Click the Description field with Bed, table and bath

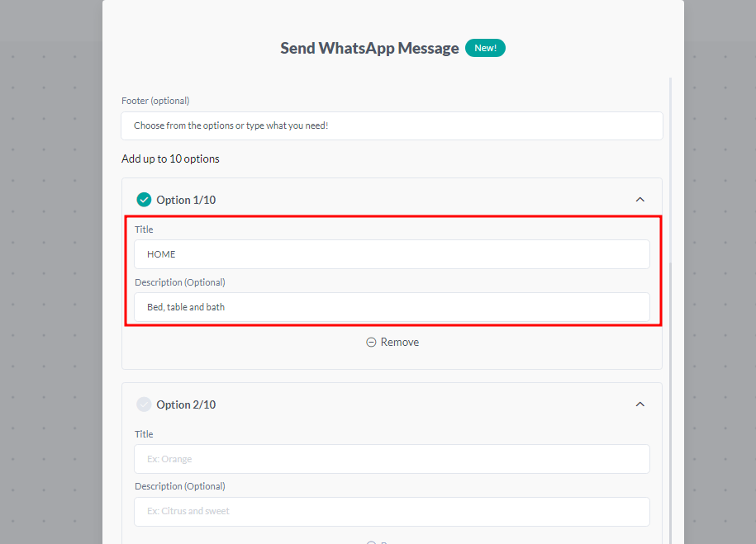coord(392,306)
